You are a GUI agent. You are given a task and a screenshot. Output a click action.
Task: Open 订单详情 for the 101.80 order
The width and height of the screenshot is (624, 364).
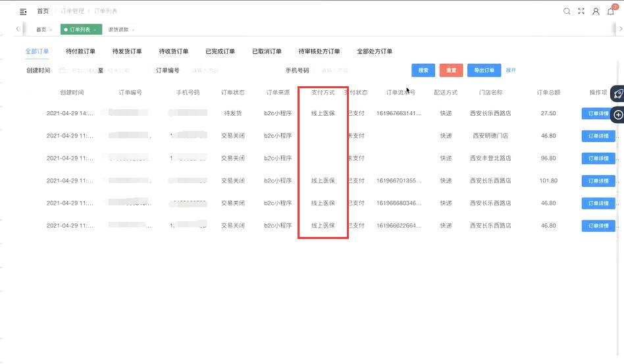(598, 181)
